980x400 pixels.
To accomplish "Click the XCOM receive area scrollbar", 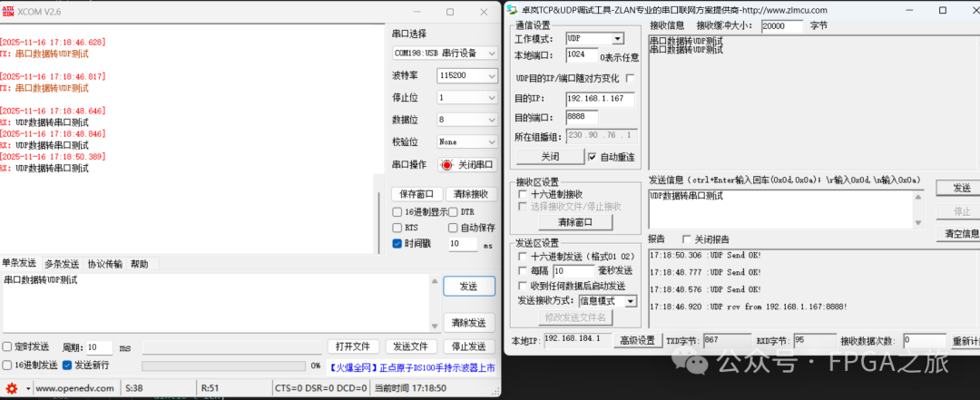I will point(378,212).
